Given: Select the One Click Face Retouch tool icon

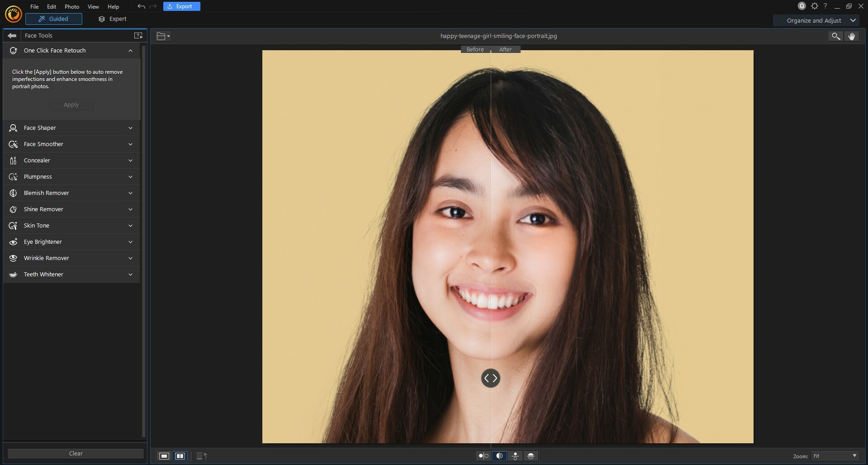Looking at the screenshot, I should point(13,50).
